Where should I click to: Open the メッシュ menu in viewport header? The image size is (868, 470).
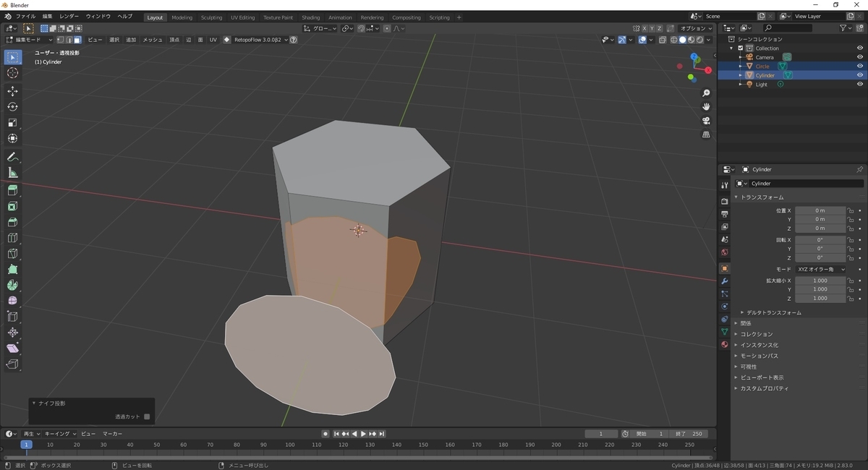click(x=153, y=40)
